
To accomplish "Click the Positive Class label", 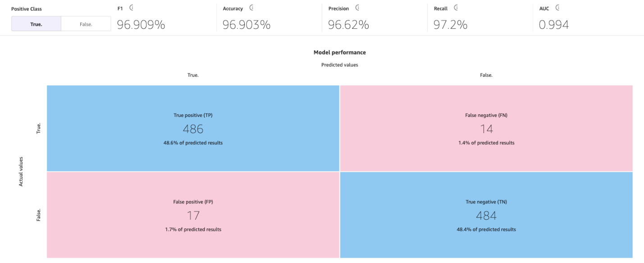I will point(27,9).
